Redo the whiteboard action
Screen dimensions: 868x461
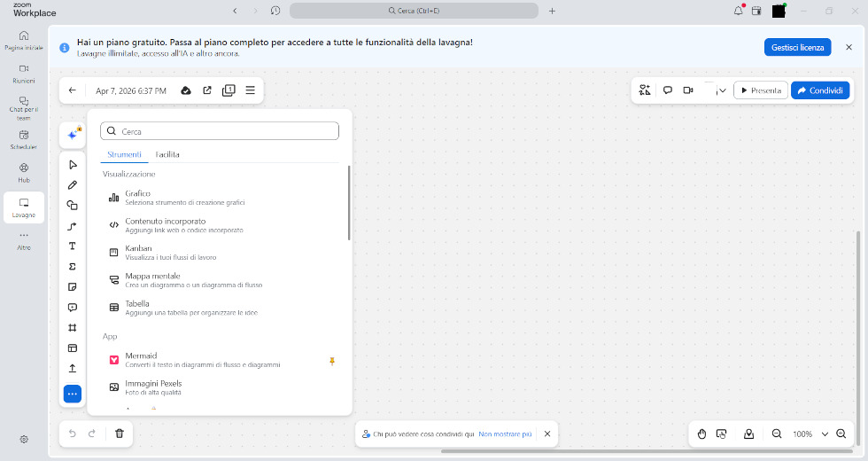pos(92,434)
